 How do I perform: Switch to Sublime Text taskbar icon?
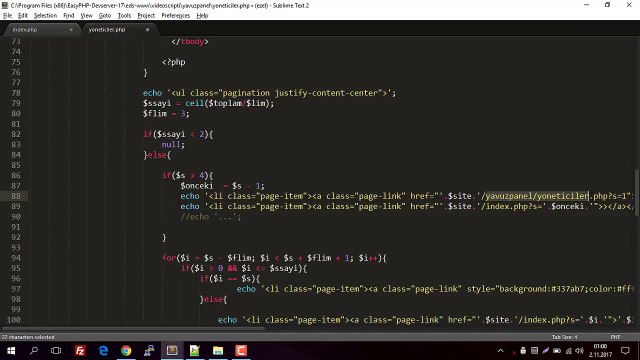tap(172, 351)
